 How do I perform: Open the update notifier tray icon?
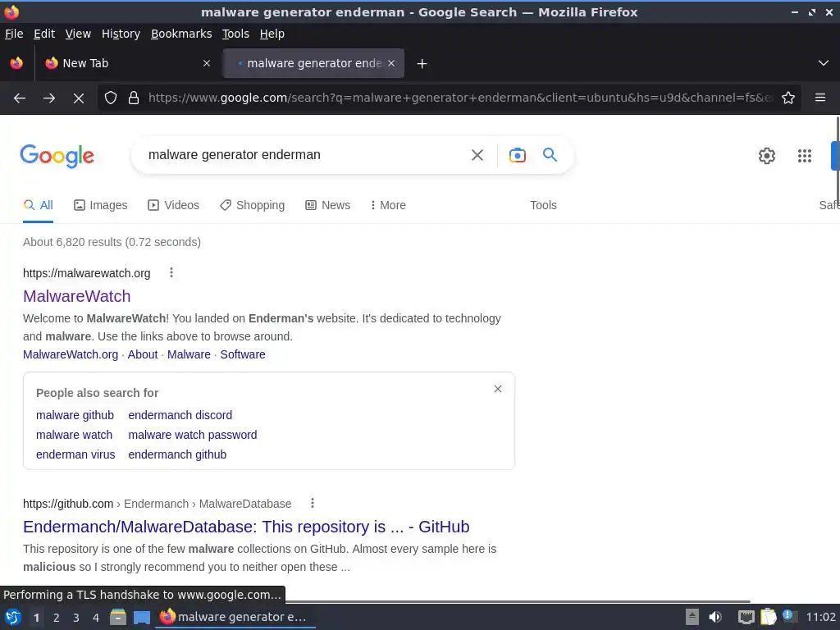tap(790, 616)
